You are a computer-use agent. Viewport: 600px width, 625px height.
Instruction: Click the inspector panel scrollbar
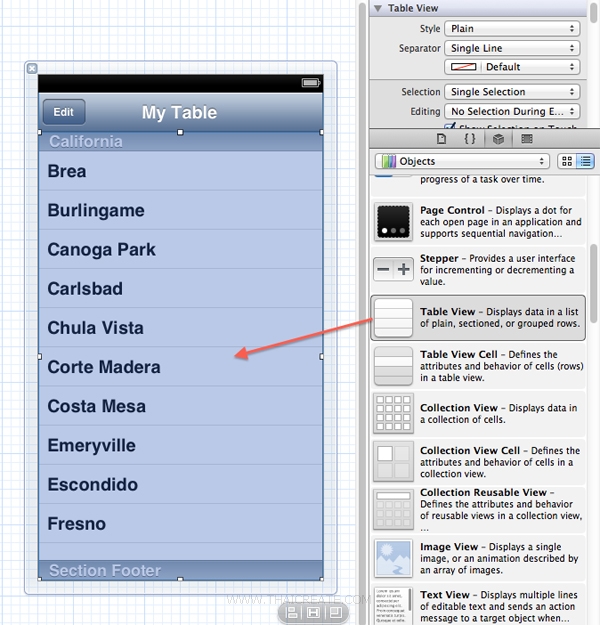click(x=594, y=12)
